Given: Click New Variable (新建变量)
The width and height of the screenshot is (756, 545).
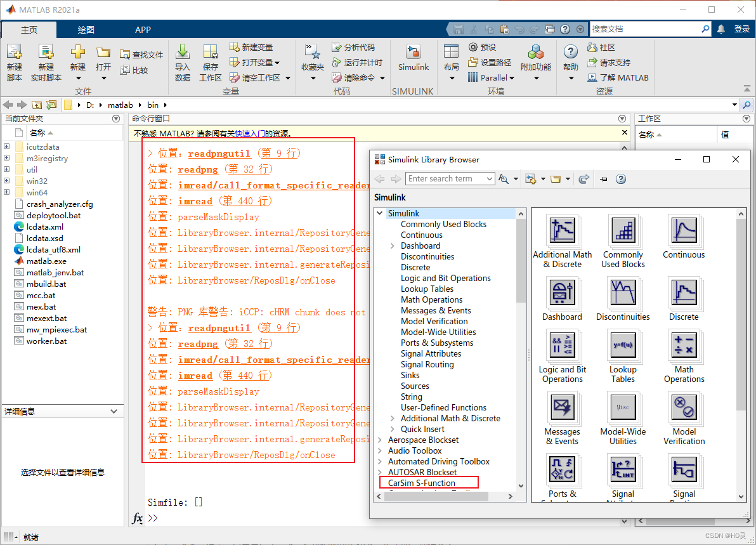Looking at the screenshot, I should pyautogui.click(x=251, y=47).
